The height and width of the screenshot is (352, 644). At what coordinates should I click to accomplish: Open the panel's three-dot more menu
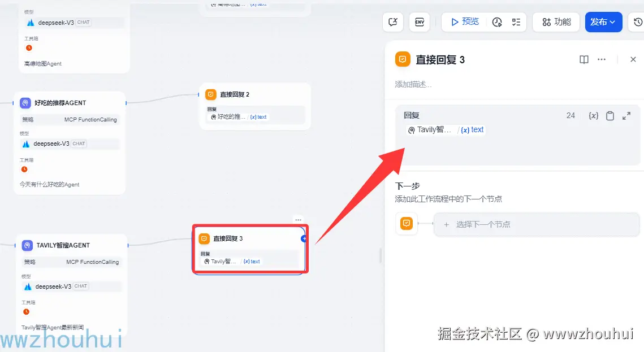point(602,59)
